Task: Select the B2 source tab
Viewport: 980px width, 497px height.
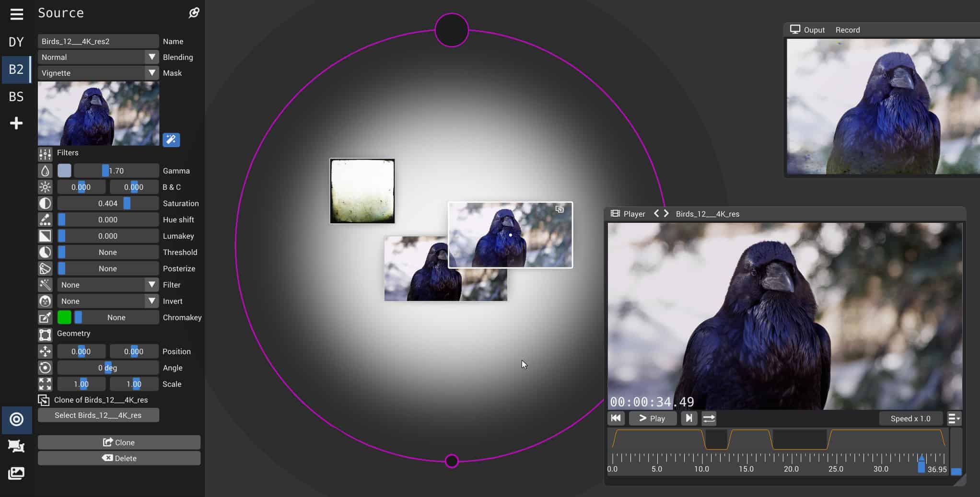Action: (16, 69)
